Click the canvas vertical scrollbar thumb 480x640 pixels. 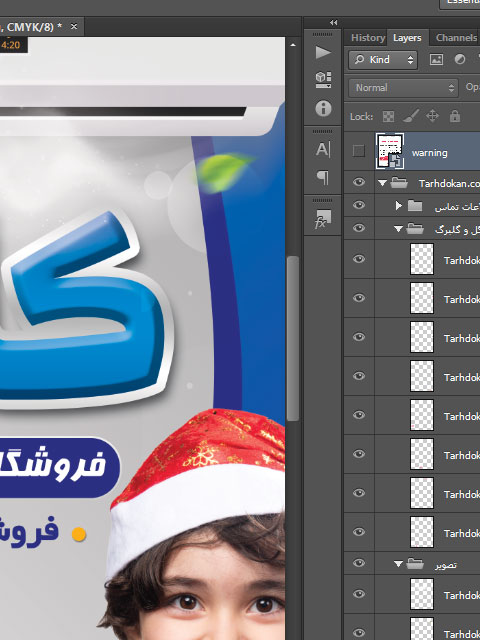point(292,338)
